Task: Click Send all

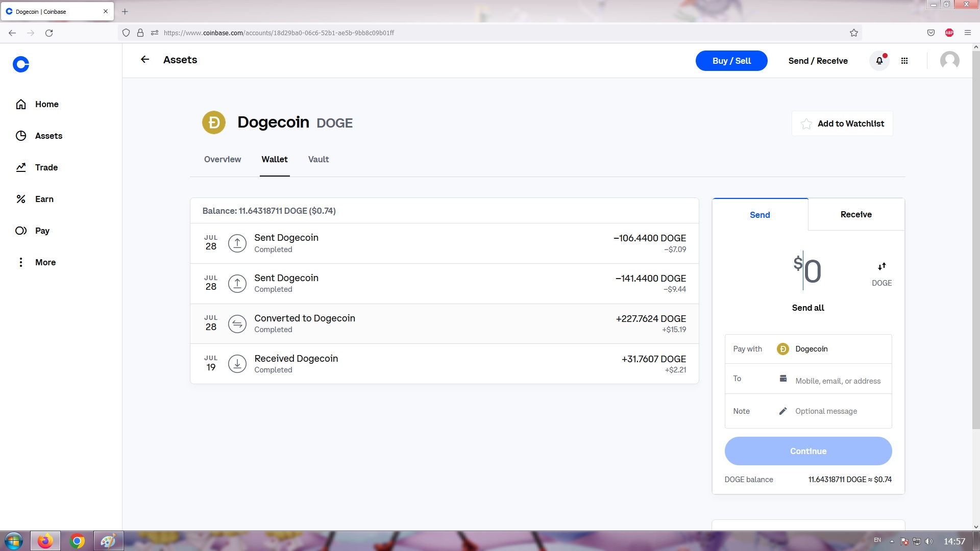Action: (x=808, y=308)
